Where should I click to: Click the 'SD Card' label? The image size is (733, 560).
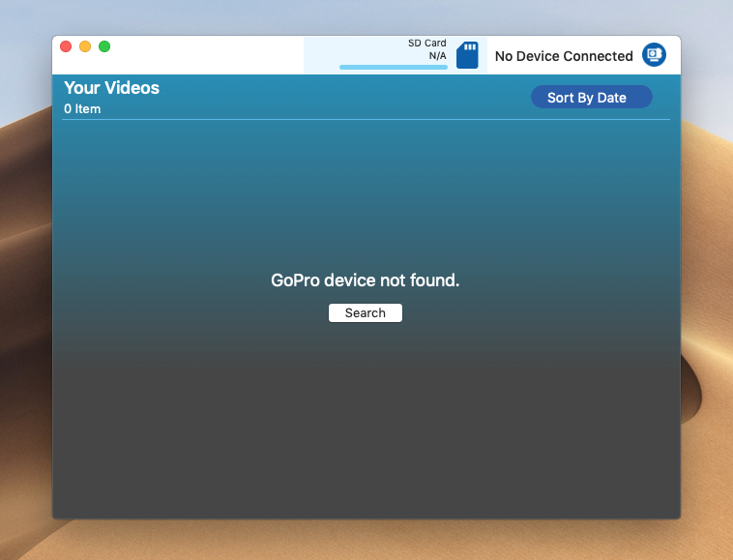coord(426,43)
